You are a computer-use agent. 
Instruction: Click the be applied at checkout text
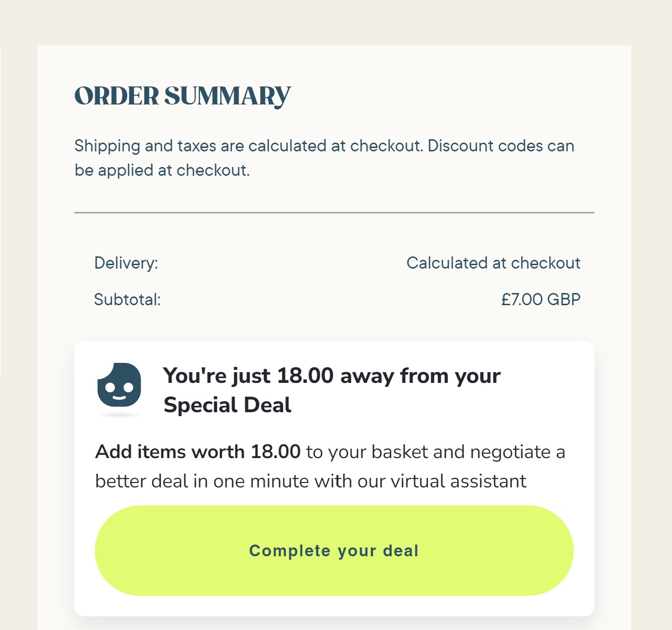point(162,170)
